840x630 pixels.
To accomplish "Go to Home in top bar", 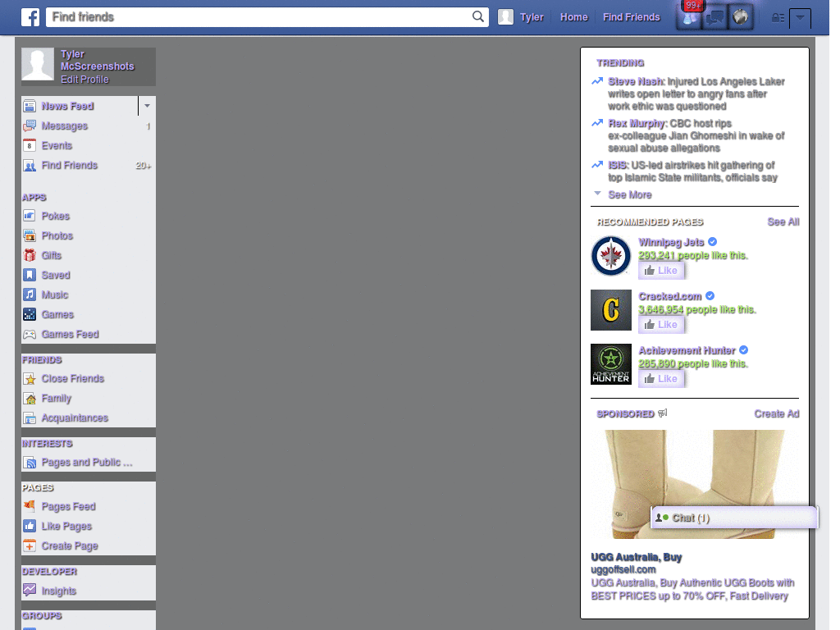I will 573,17.
